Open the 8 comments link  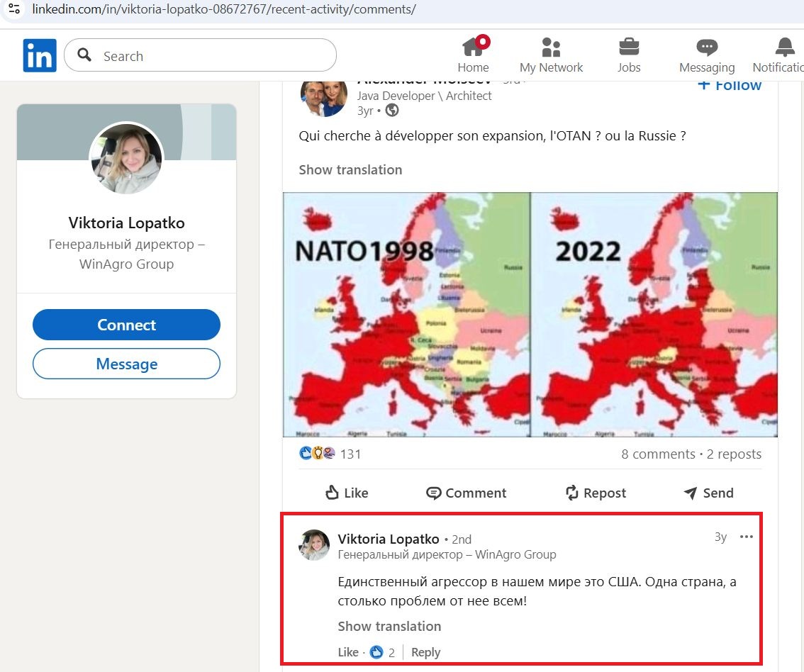pyautogui.click(x=658, y=454)
